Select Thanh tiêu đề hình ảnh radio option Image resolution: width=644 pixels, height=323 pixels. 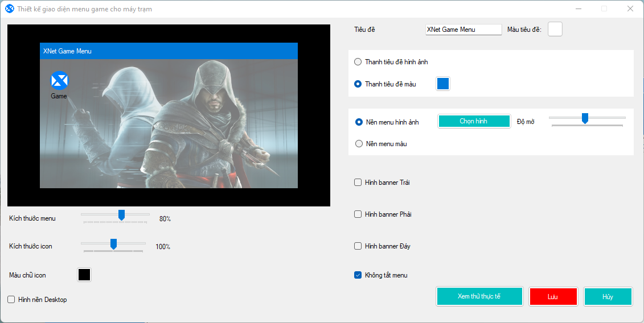click(358, 62)
